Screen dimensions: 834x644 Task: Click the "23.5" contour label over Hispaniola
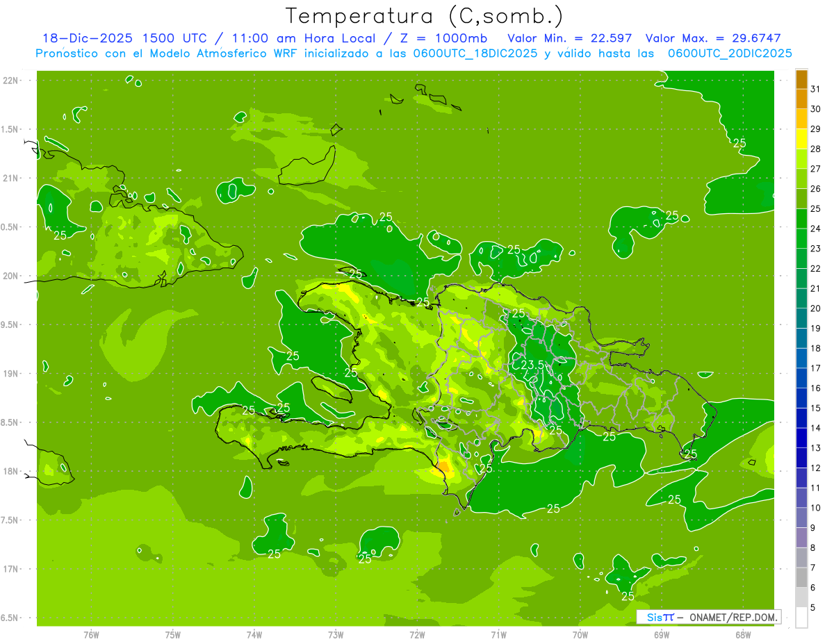point(532,365)
